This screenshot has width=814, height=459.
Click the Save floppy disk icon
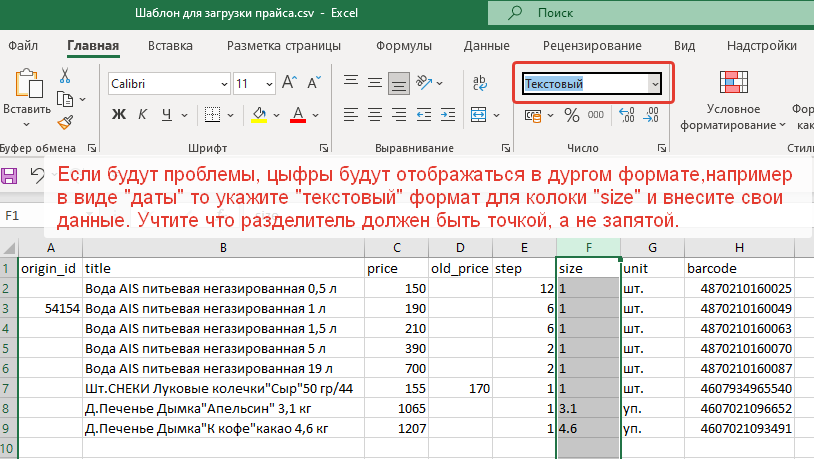point(11,175)
